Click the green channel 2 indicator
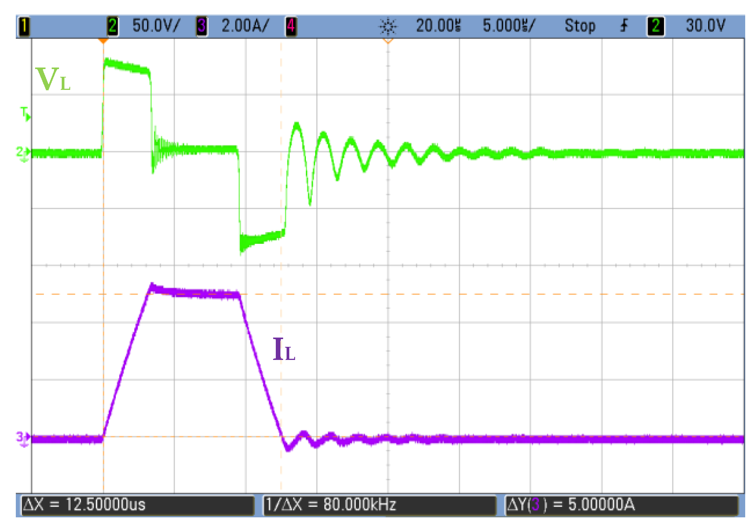The width and height of the screenshot is (756, 532). [x=112, y=26]
